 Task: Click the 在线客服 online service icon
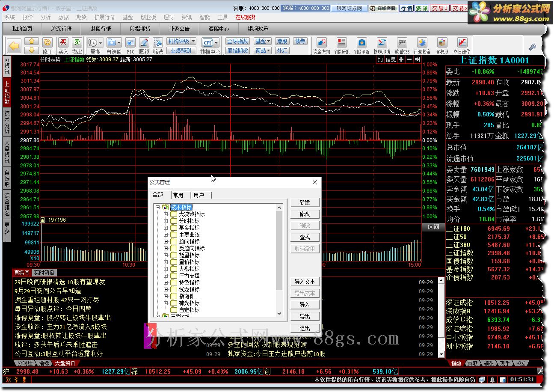(383, 8)
